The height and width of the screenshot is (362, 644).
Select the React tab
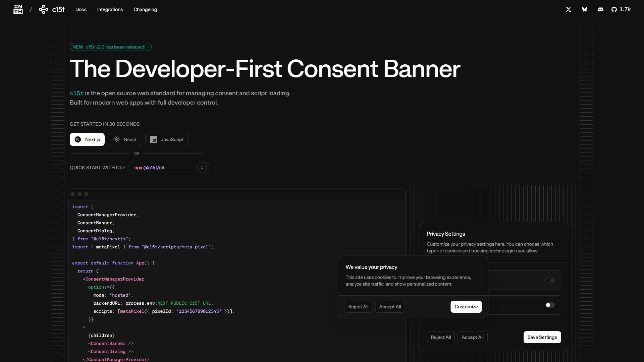[125, 139]
